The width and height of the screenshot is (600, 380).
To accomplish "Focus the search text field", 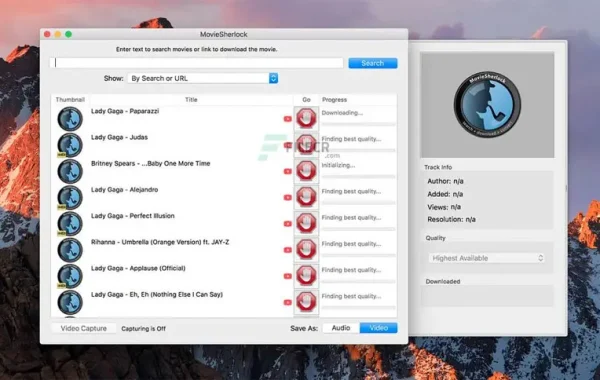I will [x=197, y=63].
